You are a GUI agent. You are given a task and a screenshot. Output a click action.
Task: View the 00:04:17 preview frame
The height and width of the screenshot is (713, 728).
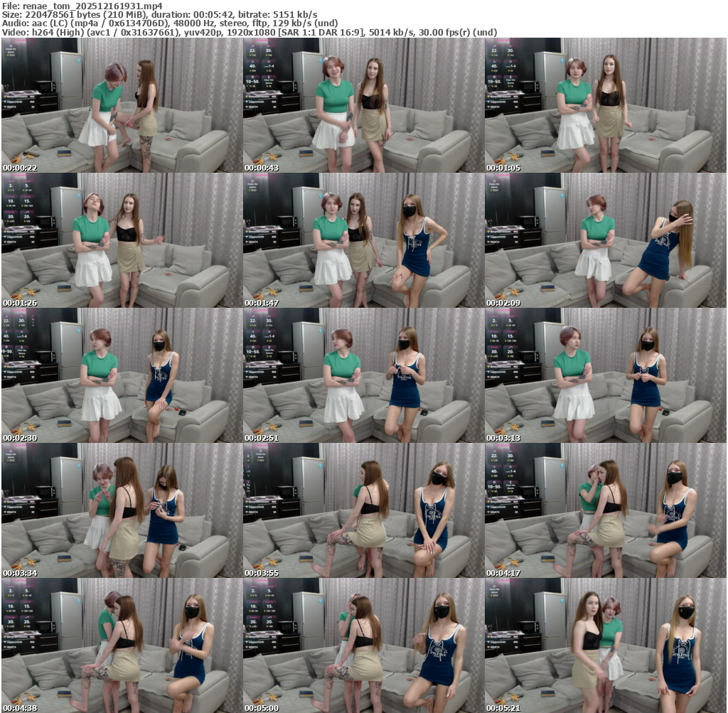(x=606, y=510)
